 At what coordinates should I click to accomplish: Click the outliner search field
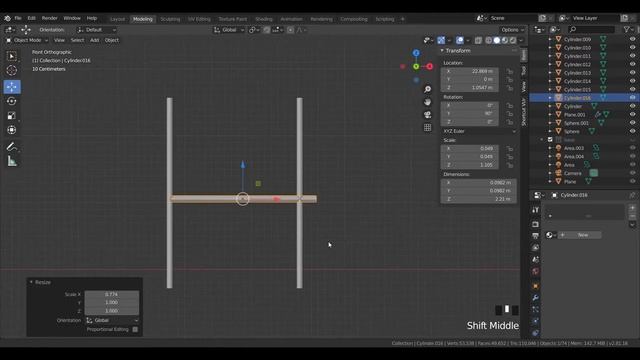[591, 29]
